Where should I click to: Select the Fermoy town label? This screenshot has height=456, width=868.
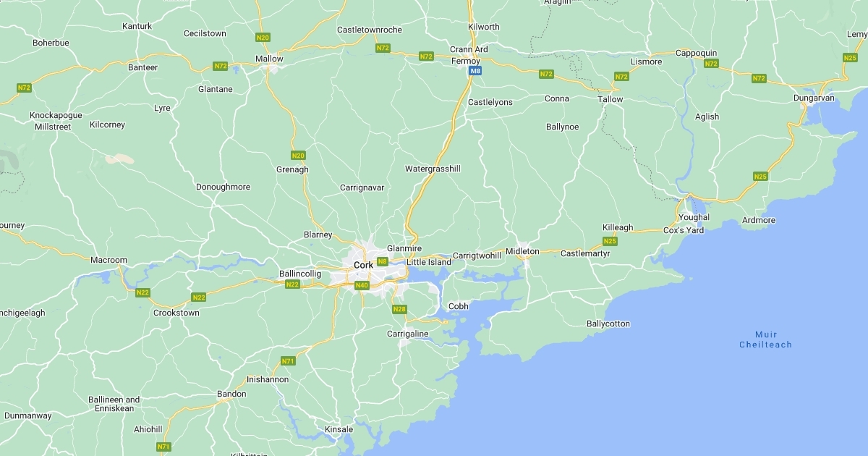466,61
